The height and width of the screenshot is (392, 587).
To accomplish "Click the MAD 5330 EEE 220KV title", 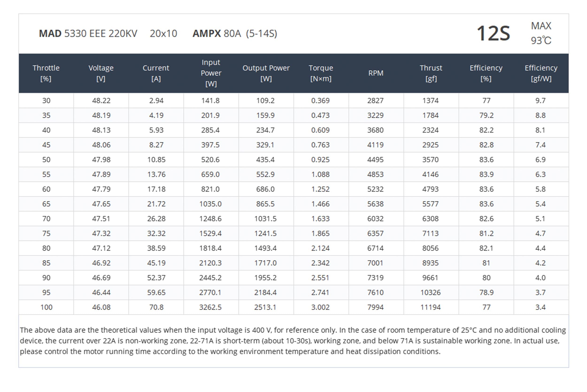I will (88, 34).
